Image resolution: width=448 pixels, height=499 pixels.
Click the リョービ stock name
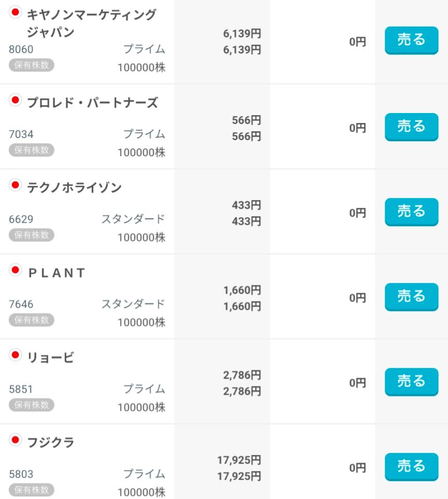(x=50, y=358)
